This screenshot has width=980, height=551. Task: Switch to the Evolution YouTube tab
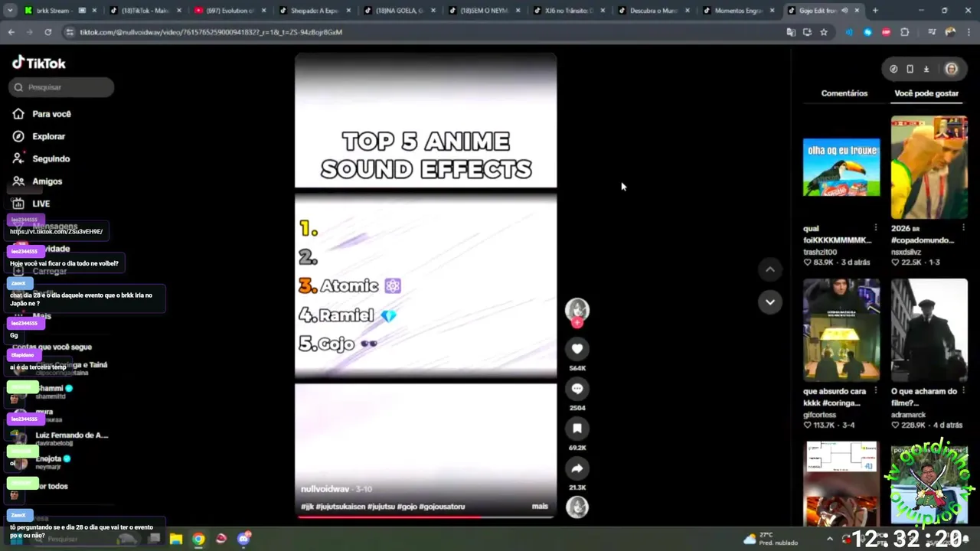pyautogui.click(x=230, y=11)
